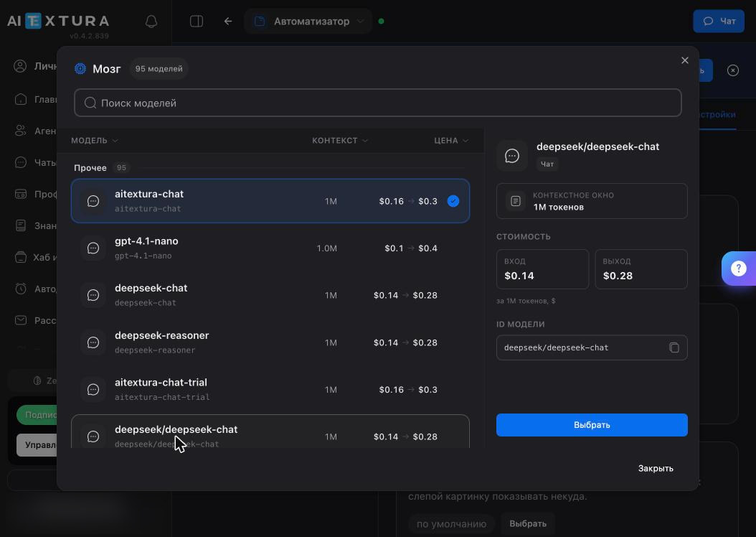Select the aitextura-chat model row
The image size is (756, 537).
pyautogui.click(x=270, y=201)
